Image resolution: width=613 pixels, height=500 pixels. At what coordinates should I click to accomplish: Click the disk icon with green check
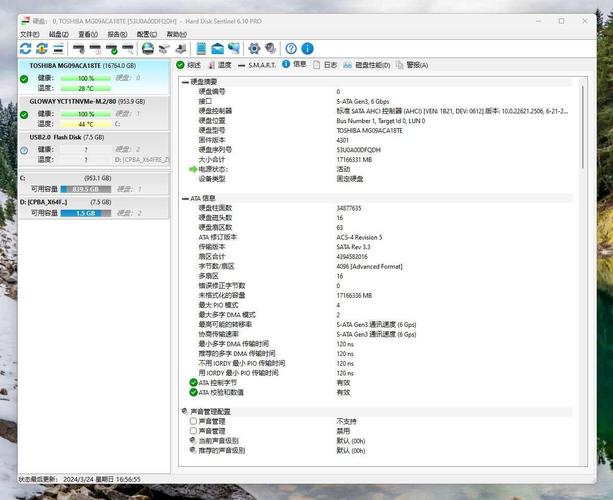point(111,49)
